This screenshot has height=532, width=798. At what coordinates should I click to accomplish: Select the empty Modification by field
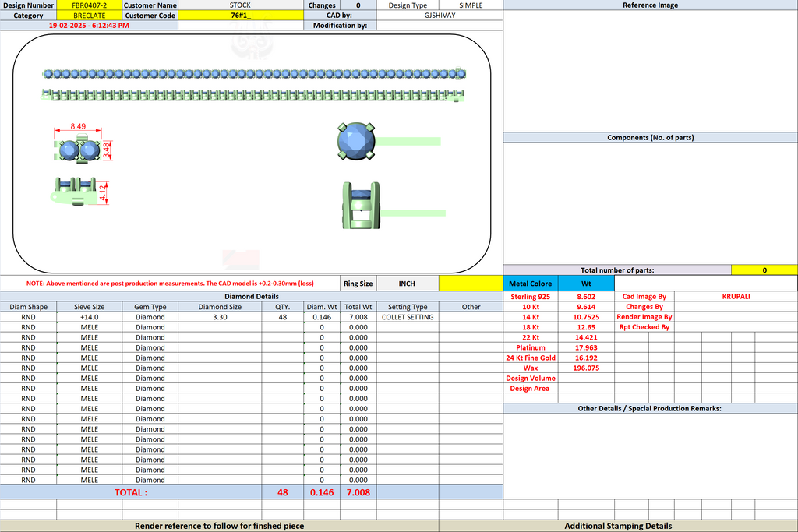pos(440,26)
